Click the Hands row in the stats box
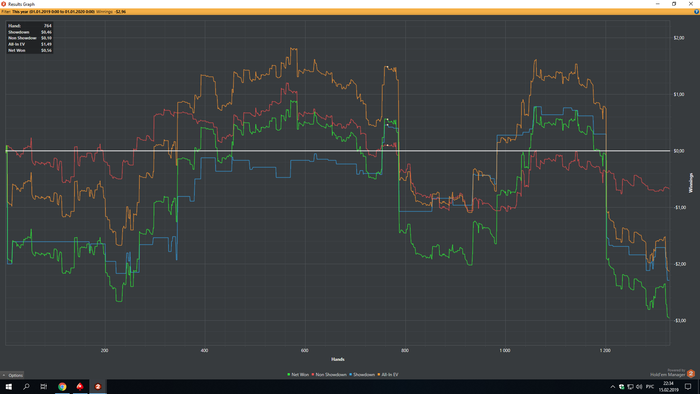 point(30,26)
